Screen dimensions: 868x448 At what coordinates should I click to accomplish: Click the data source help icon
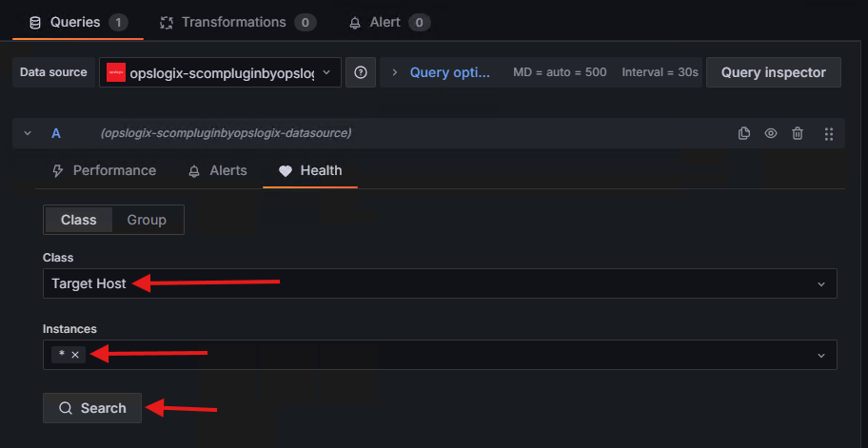pyautogui.click(x=361, y=72)
